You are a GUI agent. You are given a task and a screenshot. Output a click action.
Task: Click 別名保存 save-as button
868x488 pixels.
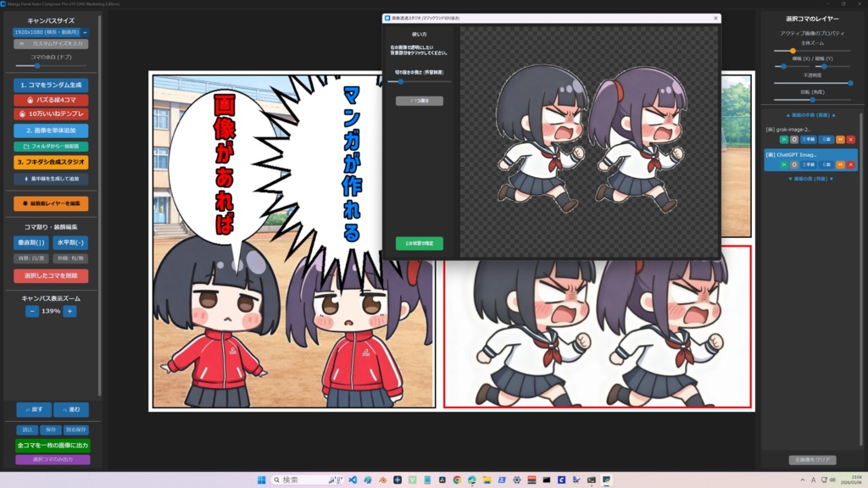tap(75, 430)
